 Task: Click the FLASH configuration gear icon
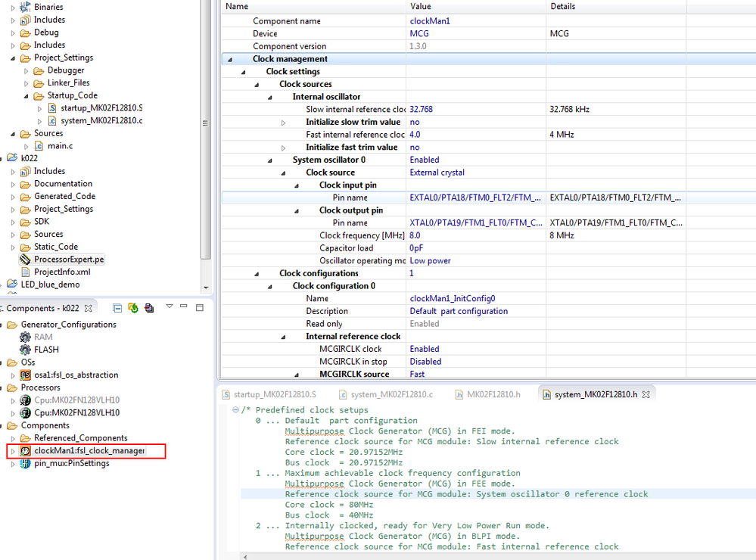click(x=25, y=350)
